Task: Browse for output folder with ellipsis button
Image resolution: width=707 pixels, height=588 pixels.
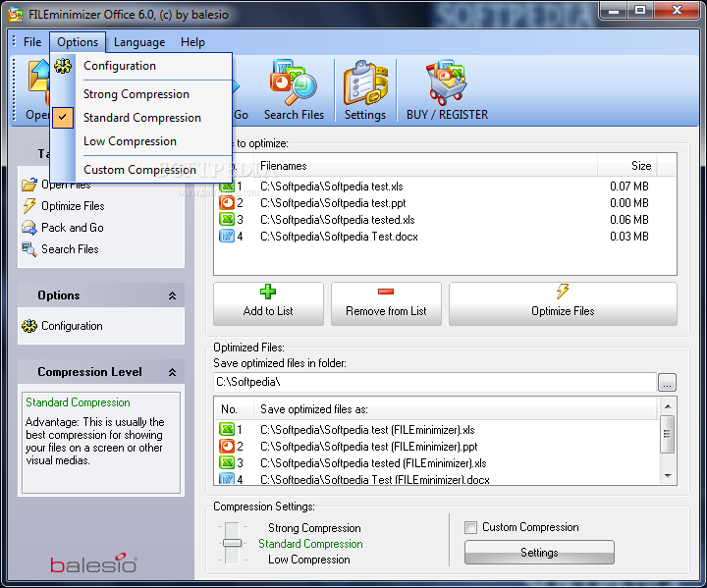Action: pyautogui.click(x=667, y=383)
